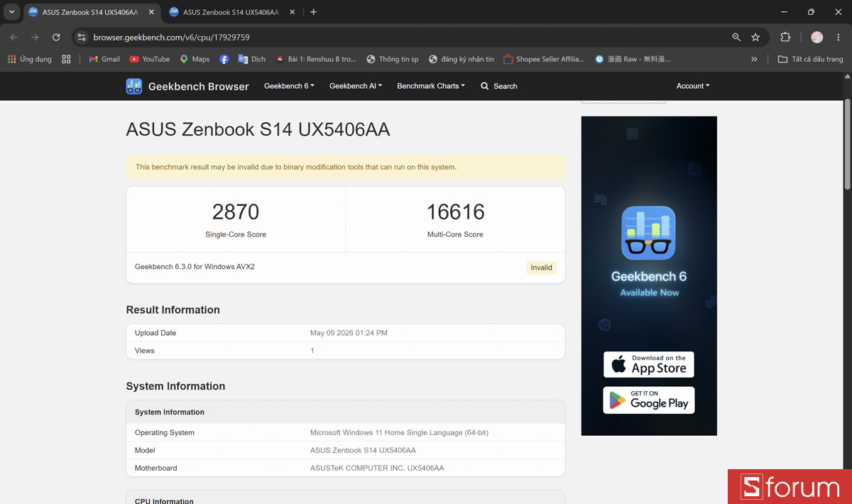This screenshot has width=852, height=504.
Task: Click the Microsoft Windows 11 Home operating system value
Action: (x=399, y=432)
